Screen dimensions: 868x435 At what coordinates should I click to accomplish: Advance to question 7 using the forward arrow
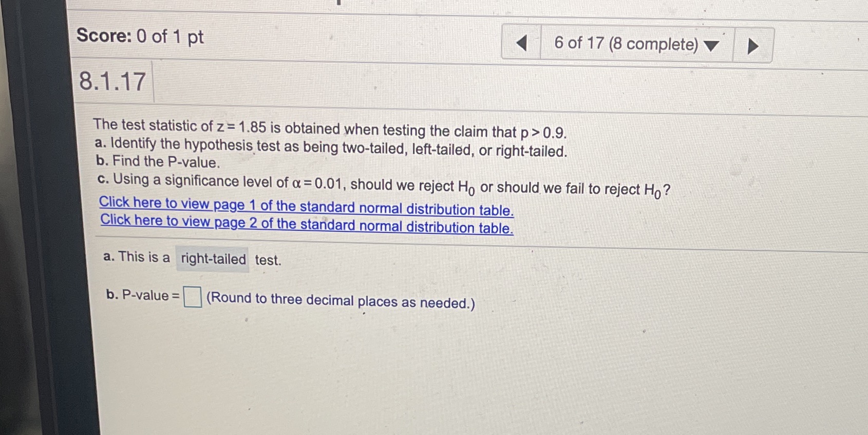tap(753, 45)
